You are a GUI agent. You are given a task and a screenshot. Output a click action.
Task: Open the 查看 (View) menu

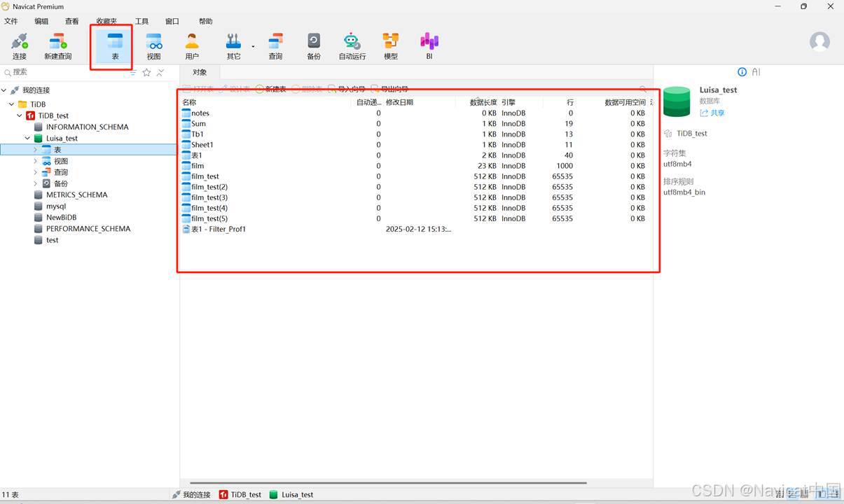[72, 22]
